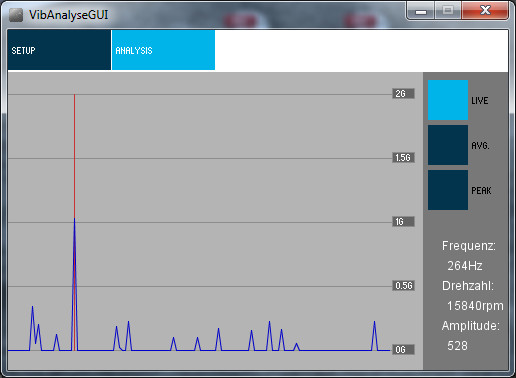Screen dimensions: 516x378
Task: Close the VibAnalyseGUI window
Action: click(485, 11)
